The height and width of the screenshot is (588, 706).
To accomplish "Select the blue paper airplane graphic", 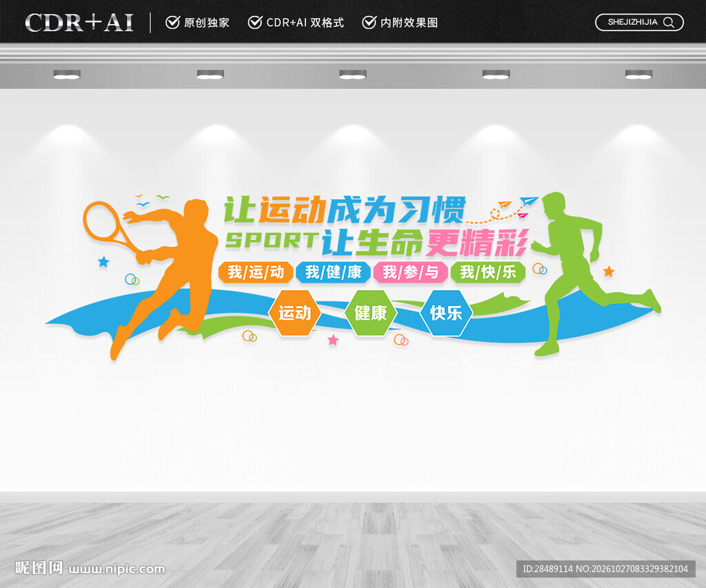I will pos(529,201).
